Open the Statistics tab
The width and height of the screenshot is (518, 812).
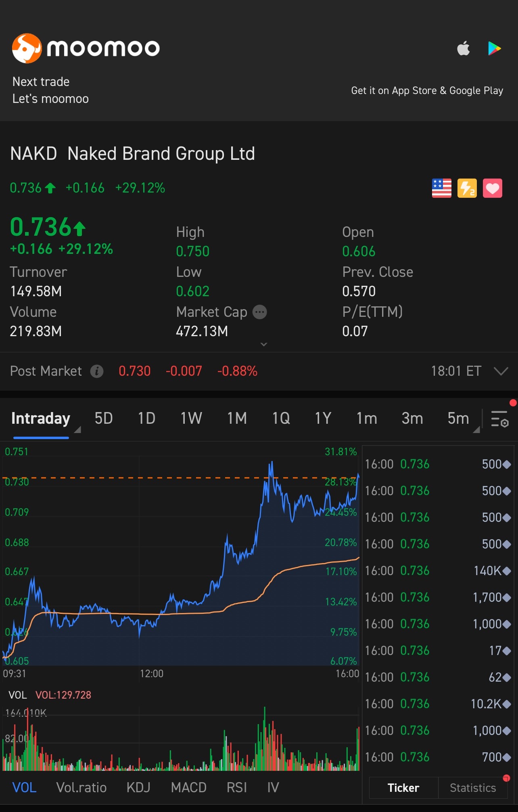click(473, 788)
